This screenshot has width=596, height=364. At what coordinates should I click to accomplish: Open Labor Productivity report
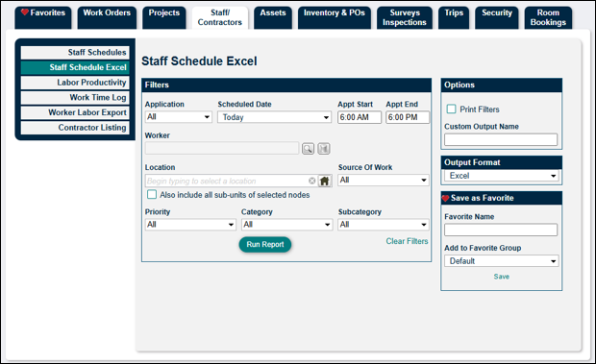[x=75, y=83]
